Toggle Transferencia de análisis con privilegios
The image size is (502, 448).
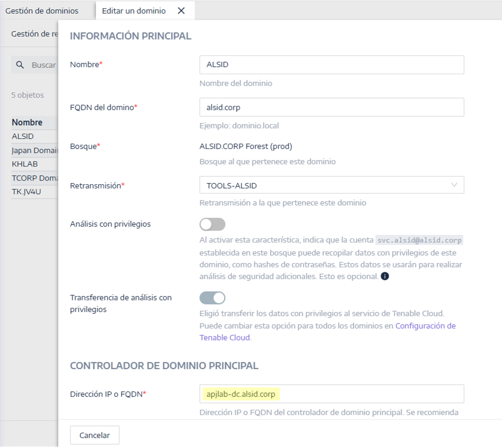[x=212, y=298]
